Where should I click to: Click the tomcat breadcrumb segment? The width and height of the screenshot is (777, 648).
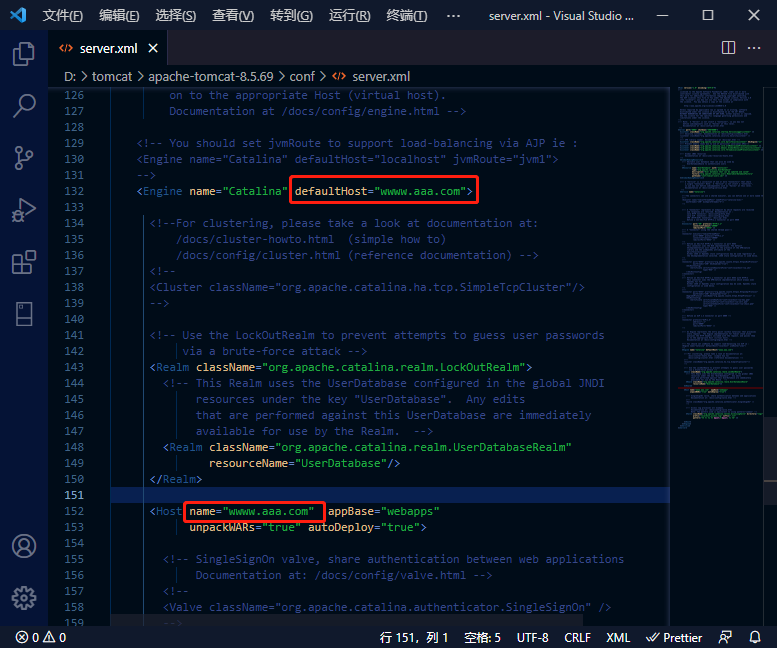point(112,76)
